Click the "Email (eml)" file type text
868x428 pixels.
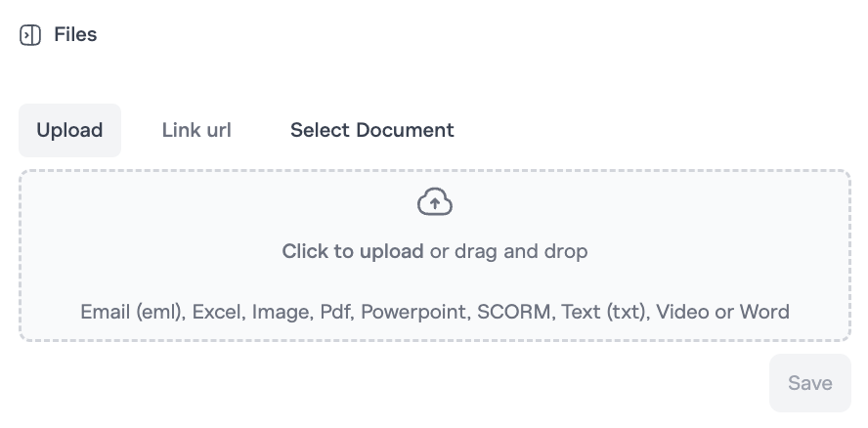(132, 313)
